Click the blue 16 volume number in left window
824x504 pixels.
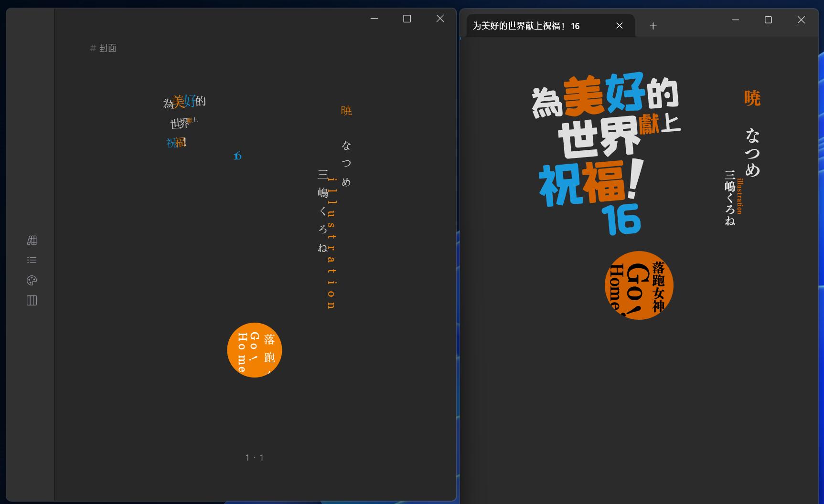[x=237, y=156]
